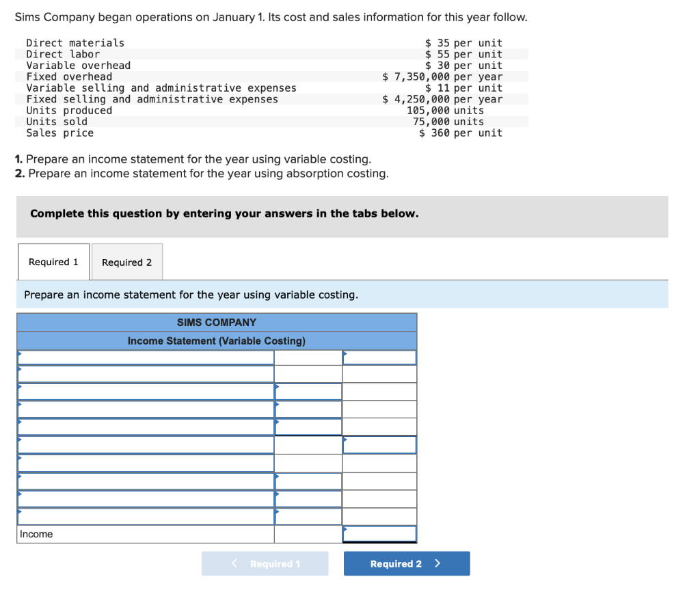Open eighth row label dropdown in statement
The height and width of the screenshot is (607, 700).
(146, 481)
